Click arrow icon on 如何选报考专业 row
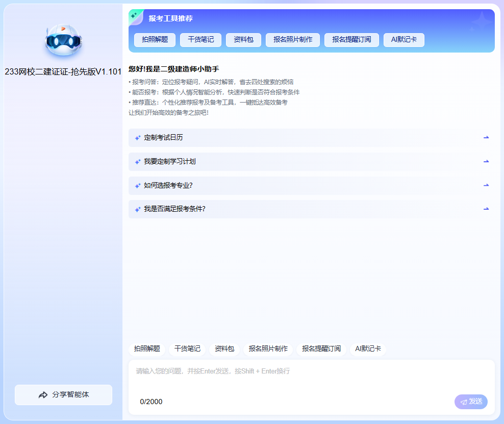The height and width of the screenshot is (424, 504). point(486,185)
